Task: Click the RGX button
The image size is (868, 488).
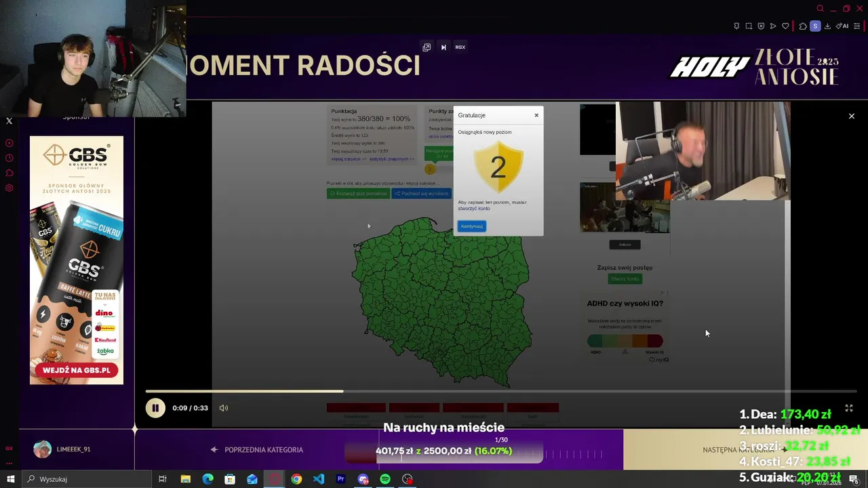Action: (460, 47)
